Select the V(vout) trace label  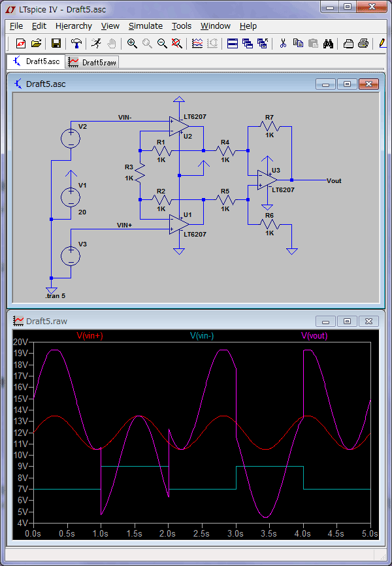[x=314, y=336]
